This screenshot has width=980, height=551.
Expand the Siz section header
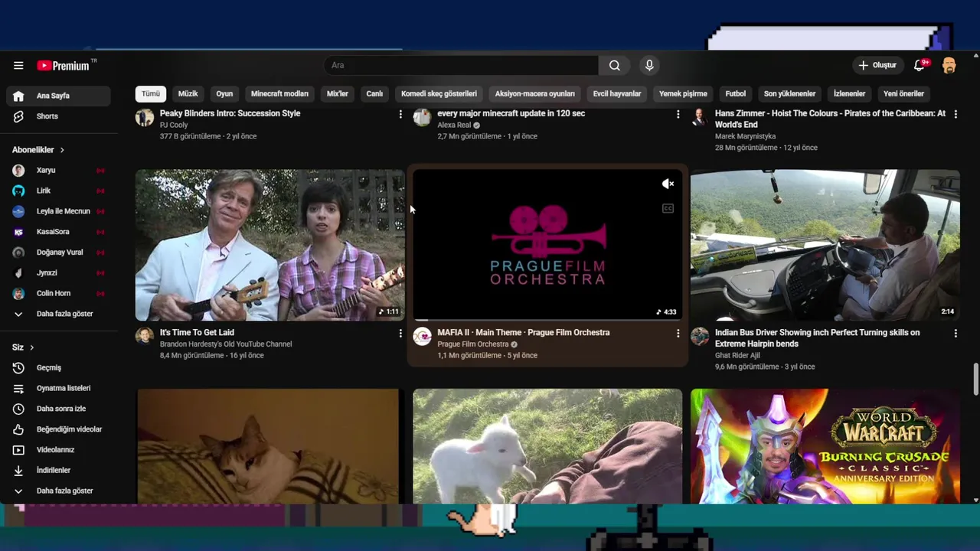[23, 347]
